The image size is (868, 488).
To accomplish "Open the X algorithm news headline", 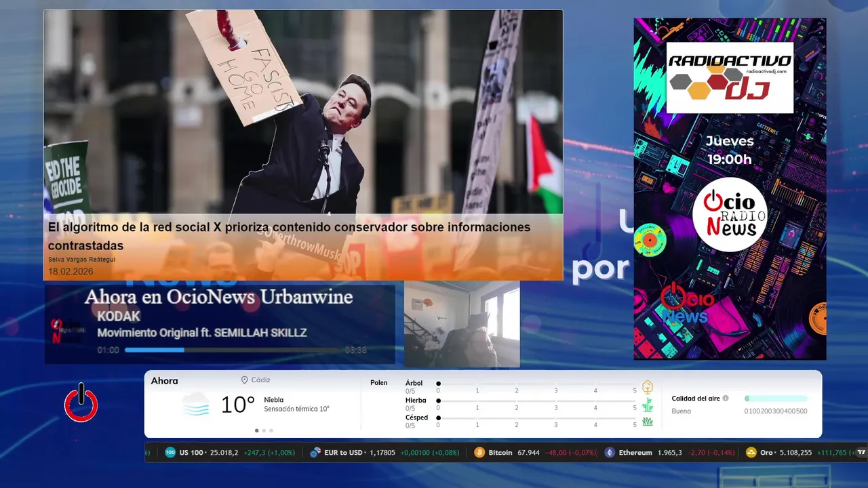I will click(289, 236).
